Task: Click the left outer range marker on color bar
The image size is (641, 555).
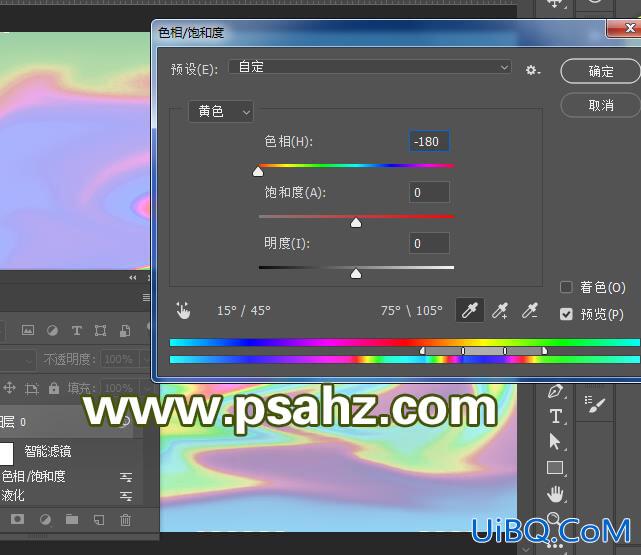Action: 422,351
